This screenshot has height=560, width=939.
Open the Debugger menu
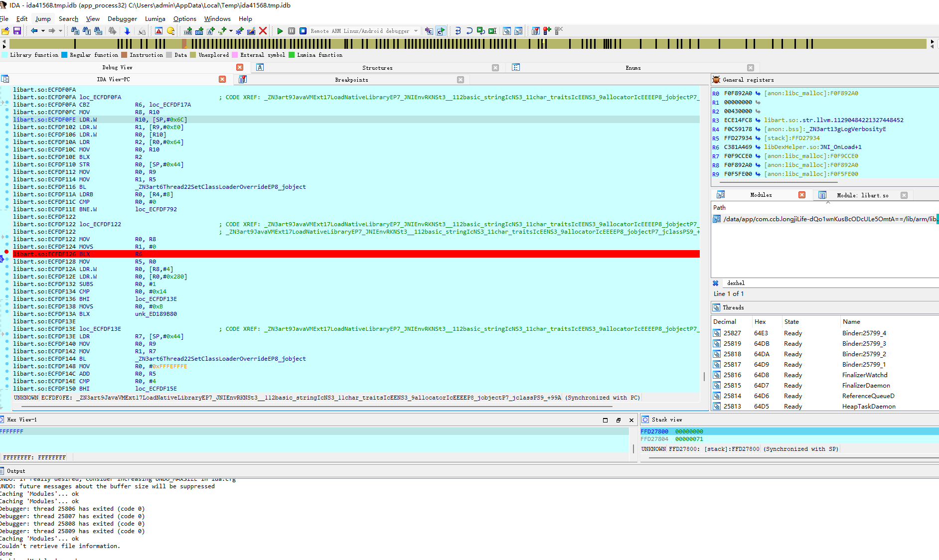pos(122,19)
